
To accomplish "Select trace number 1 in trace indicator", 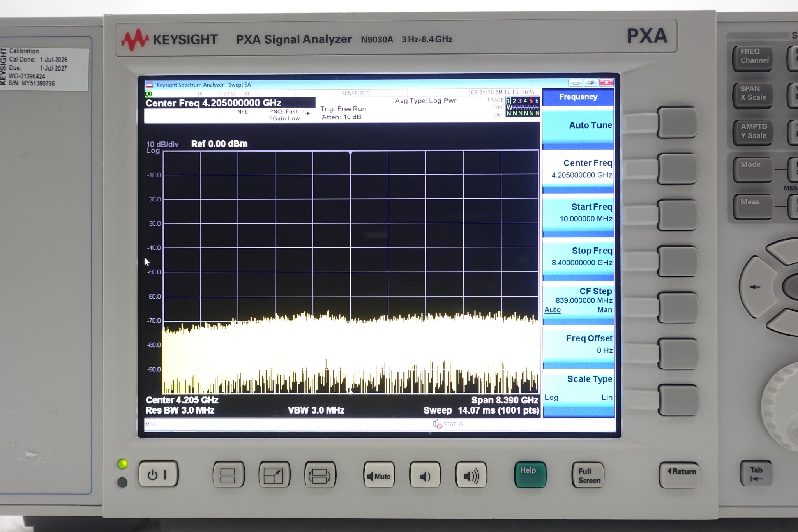I will tap(508, 101).
